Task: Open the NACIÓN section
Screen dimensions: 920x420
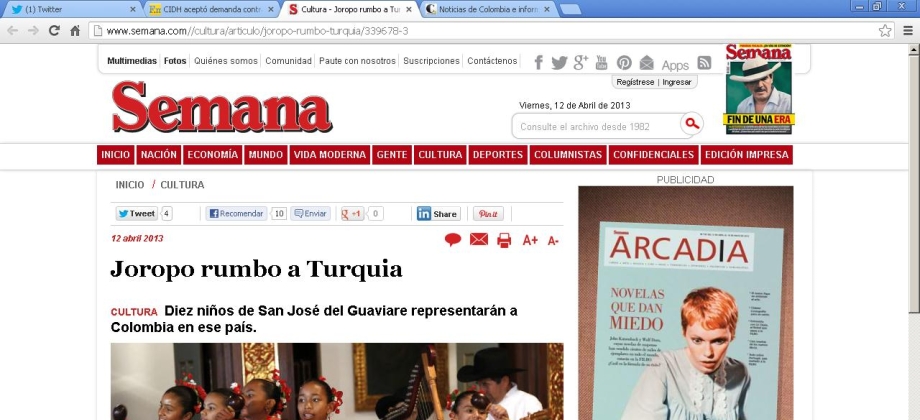Action: pos(159,155)
